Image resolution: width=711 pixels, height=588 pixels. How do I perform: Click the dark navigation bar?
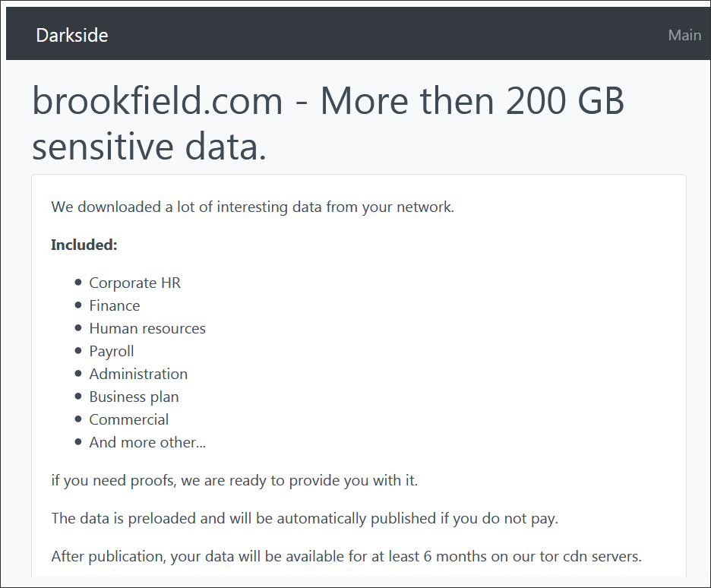click(355, 33)
